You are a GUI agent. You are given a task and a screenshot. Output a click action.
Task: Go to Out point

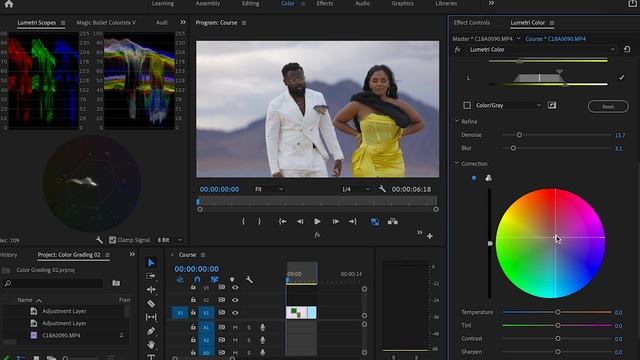(x=353, y=222)
